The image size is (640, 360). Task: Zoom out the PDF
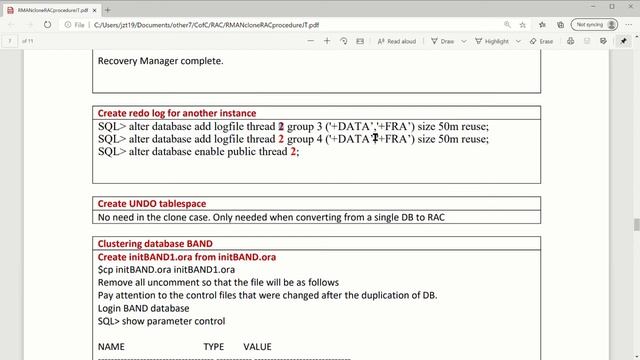(311, 41)
